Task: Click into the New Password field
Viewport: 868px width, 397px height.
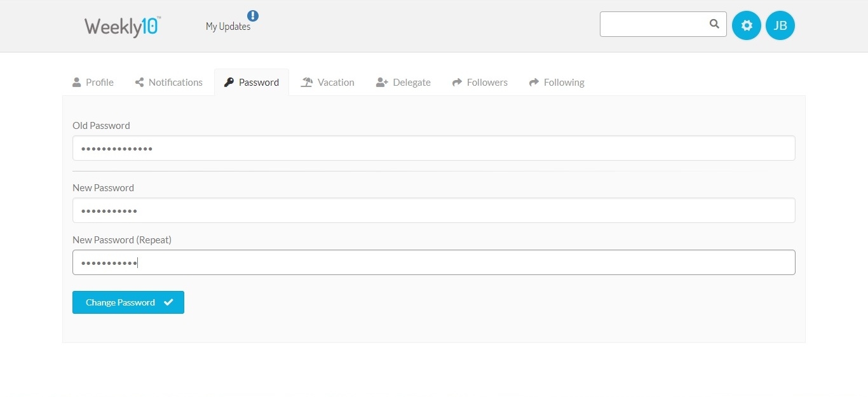Action: point(433,210)
